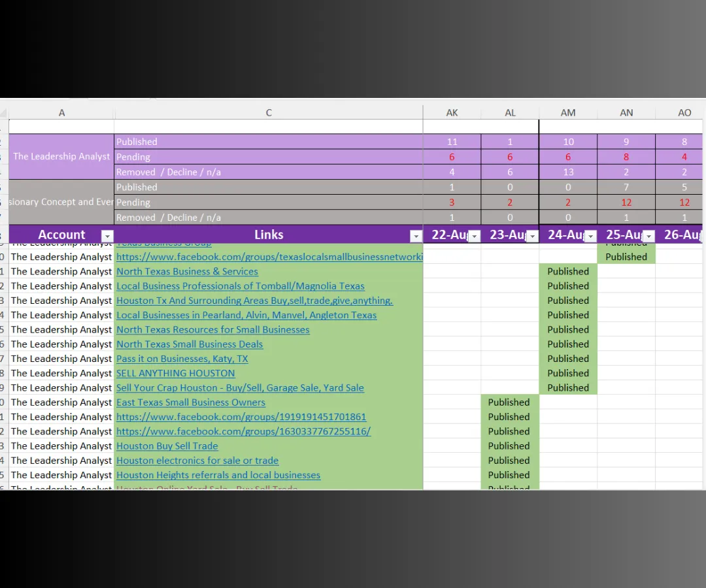Viewport: 706px width, 588px height.
Task: Select Published cell in North Texas Business & Services row
Action: [568, 271]
